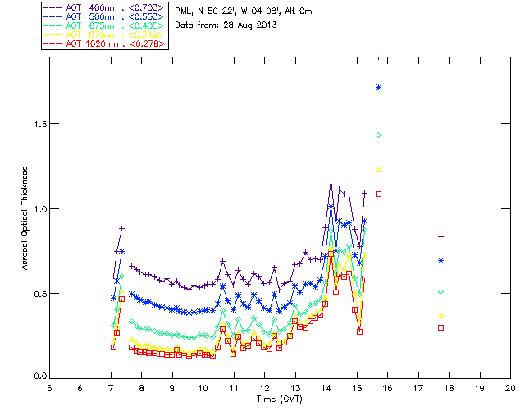Screen dimensions: 525x420
Task: Click x-axis label 12
Action: [264, 388]
